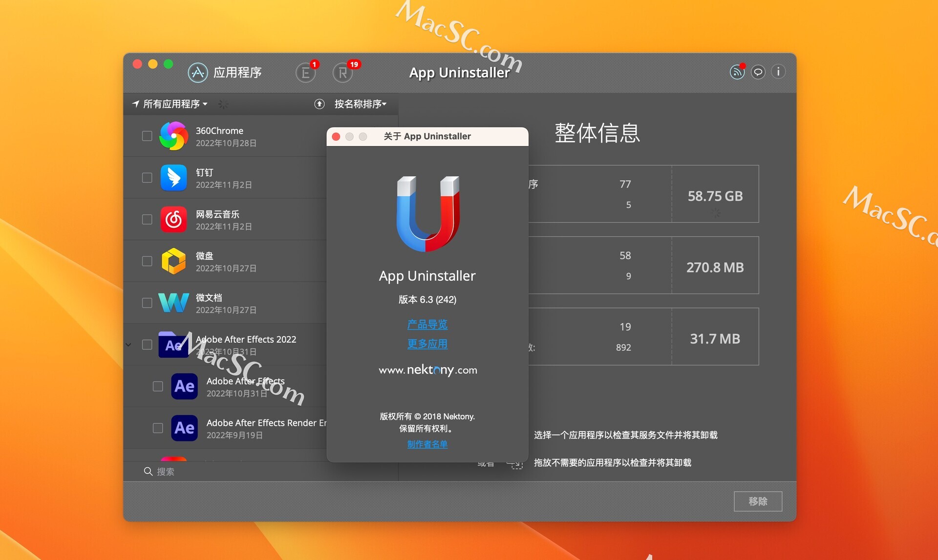Check the 钉钉 checkbox
The image size is (938, 560).
tap(147, 178)
